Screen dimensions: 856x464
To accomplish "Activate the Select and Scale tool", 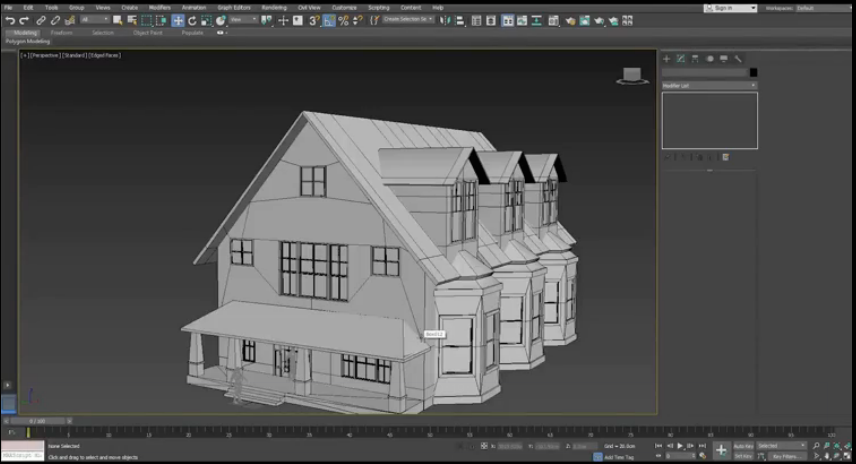I will [x=206, y=21].
